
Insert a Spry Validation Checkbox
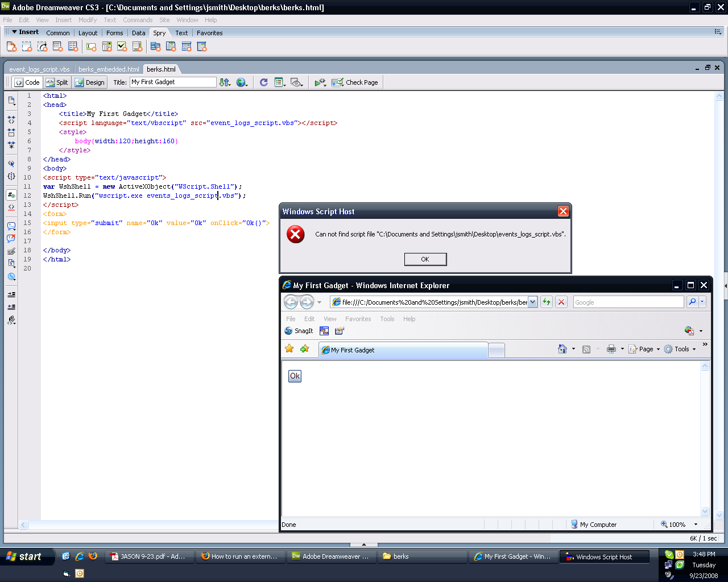121,47
